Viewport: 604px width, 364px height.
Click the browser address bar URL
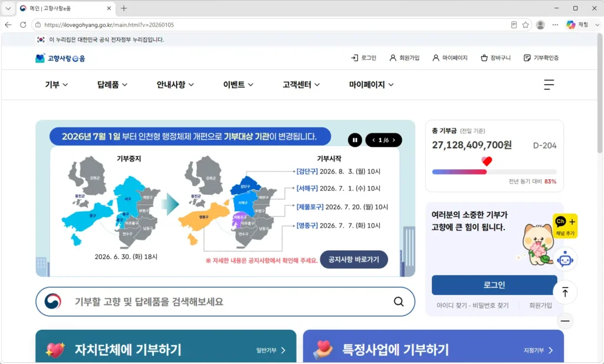[109, 25]
